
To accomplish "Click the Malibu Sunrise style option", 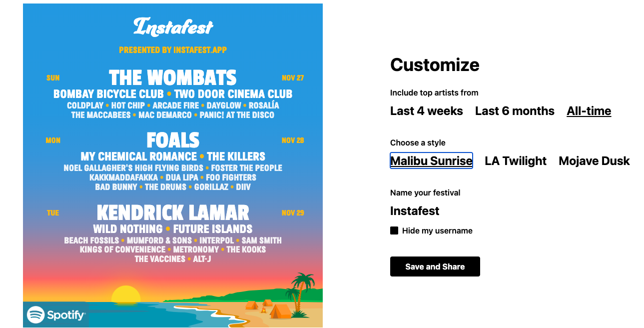I will click(x=431, y=161).
